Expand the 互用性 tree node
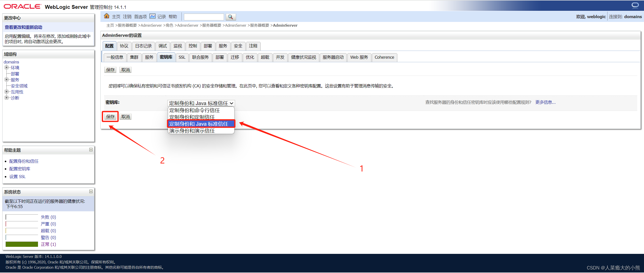This screenshot has height=273, width=644. tap(7, 92)
